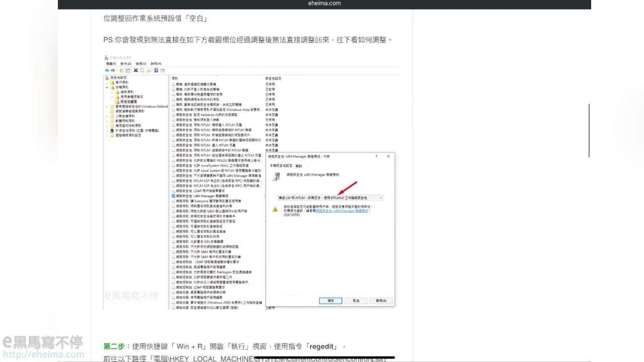
Task: Click the page's vertical scrollbar thumb
Action: pyautogui.click(x=589, y=131)
